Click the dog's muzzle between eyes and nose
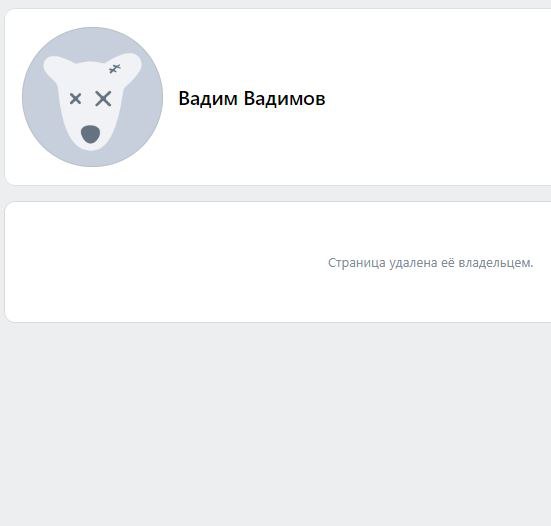 pos(90,114)
